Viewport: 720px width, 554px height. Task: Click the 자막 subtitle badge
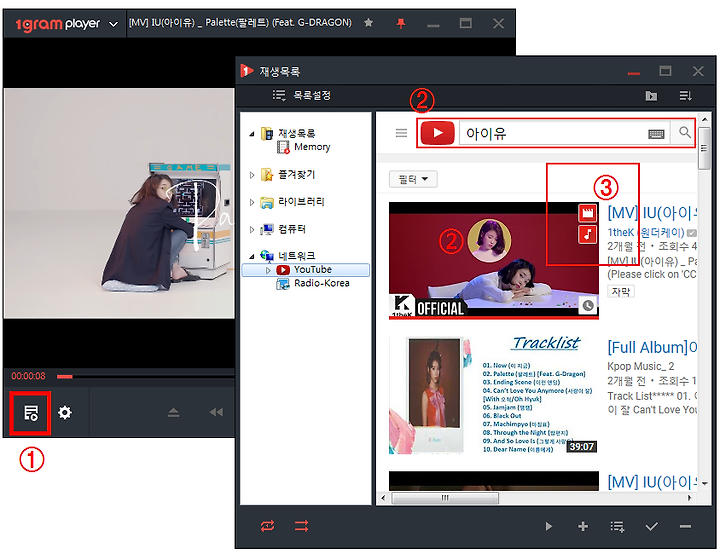click(x=621, y=292)
